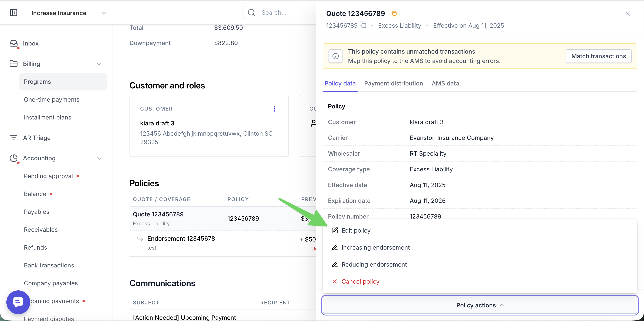Open the chat support bubble
Screen dimensions: 644x321
[18, 302]
